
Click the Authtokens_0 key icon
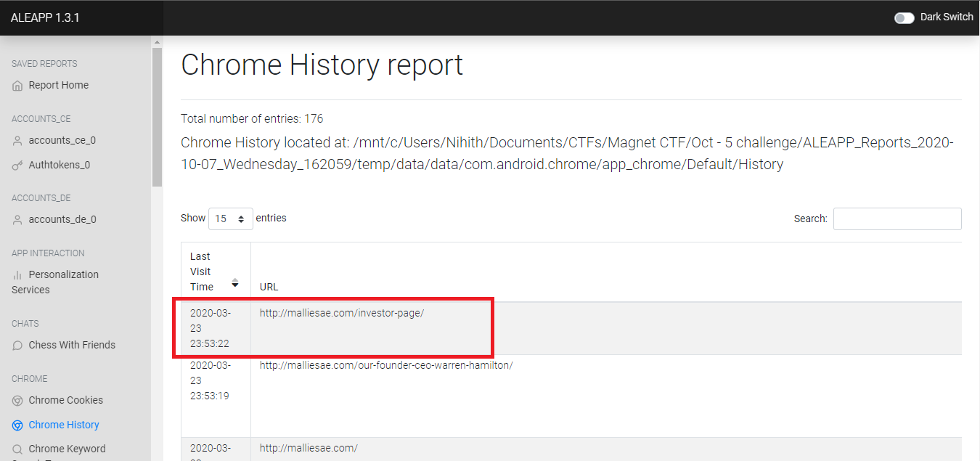17,166
